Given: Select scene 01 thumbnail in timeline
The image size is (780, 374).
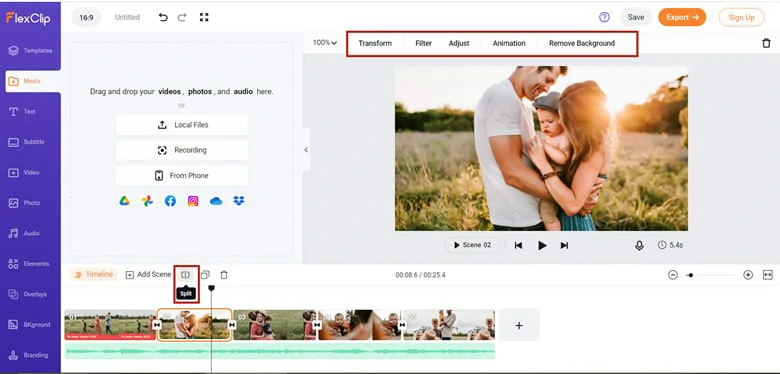Looking at the screenshot, I should point(110,325).
